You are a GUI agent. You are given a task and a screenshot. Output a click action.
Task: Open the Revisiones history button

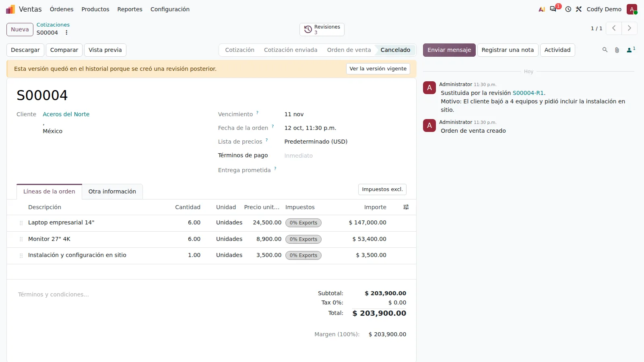tap(322, 29)
